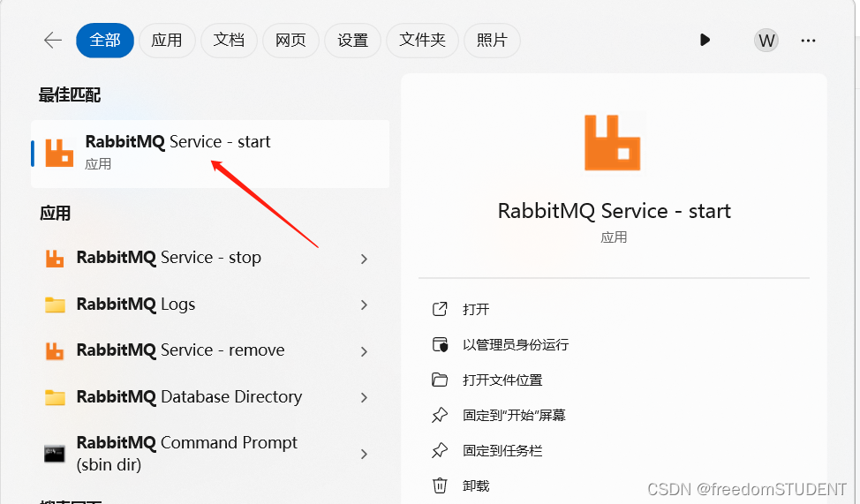860x504 pixels.
Task: Expand RabbitMQ Service - stop chevron
Action: coord(364,259)
